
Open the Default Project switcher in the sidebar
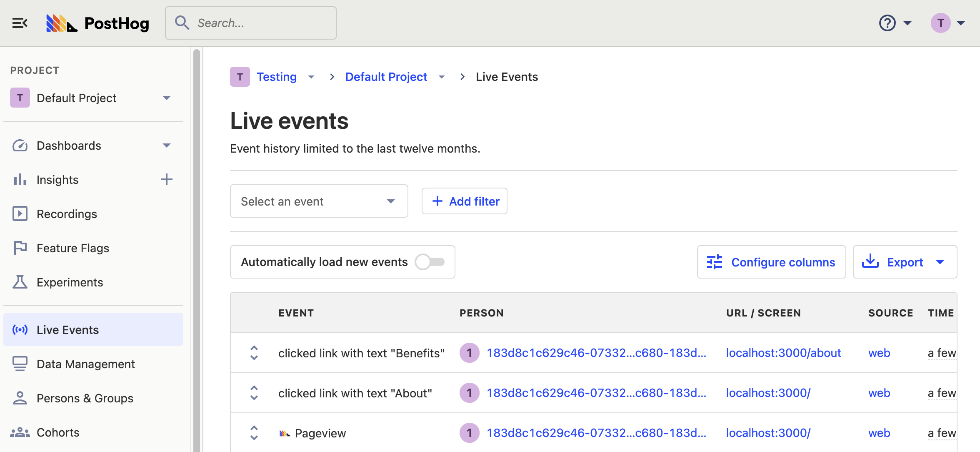click(91, 98)
